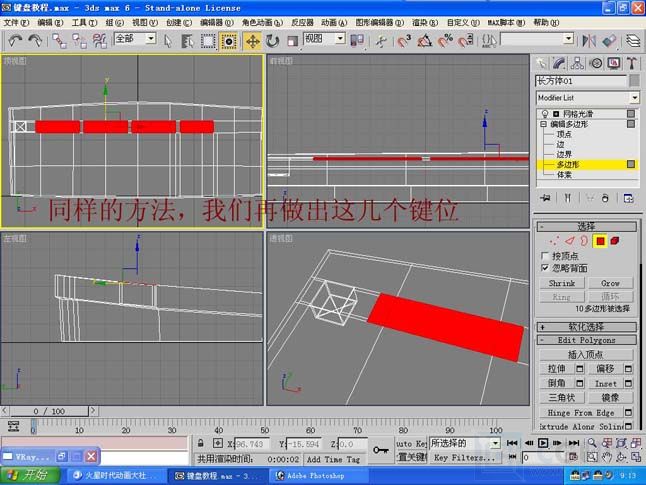Open the 工具 menu

(84, 23)
